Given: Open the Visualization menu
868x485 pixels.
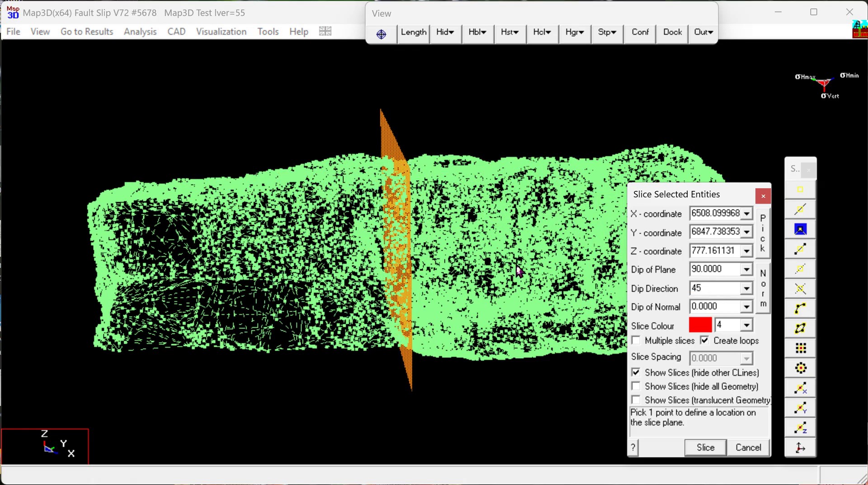Looking at the screenshot, I should point(221,32).
